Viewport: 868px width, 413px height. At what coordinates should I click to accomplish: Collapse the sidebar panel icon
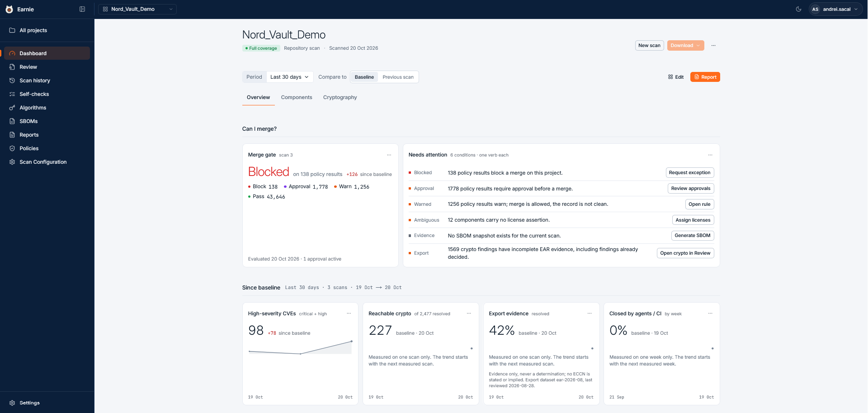click(x=82, y=9)
